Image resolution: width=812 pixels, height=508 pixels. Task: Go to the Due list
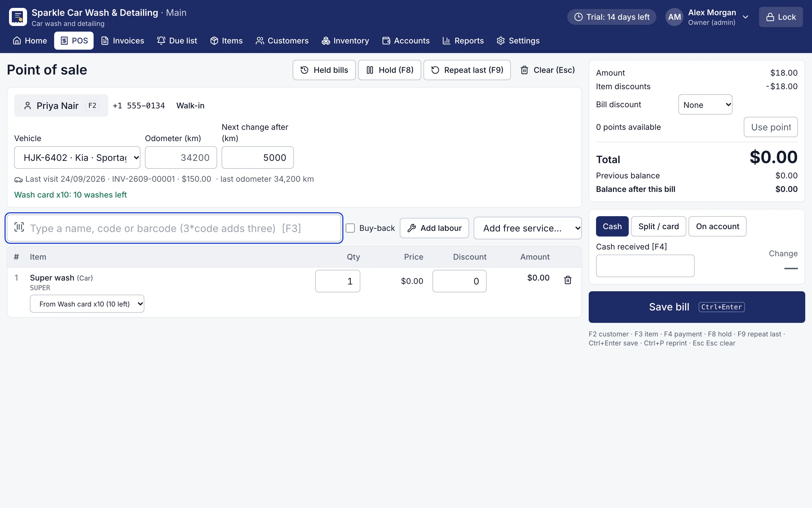(x=177, y=41)
